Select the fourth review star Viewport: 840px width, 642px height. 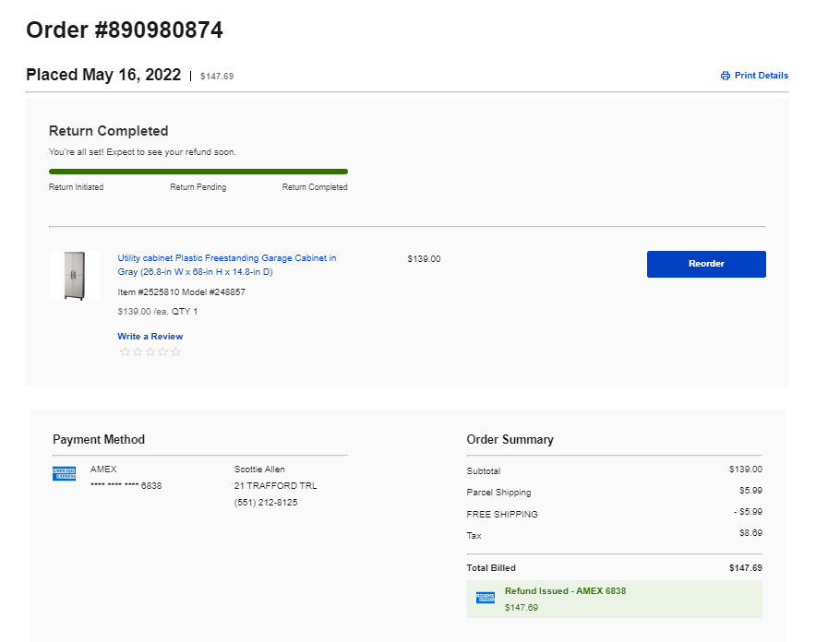(162, 351)
